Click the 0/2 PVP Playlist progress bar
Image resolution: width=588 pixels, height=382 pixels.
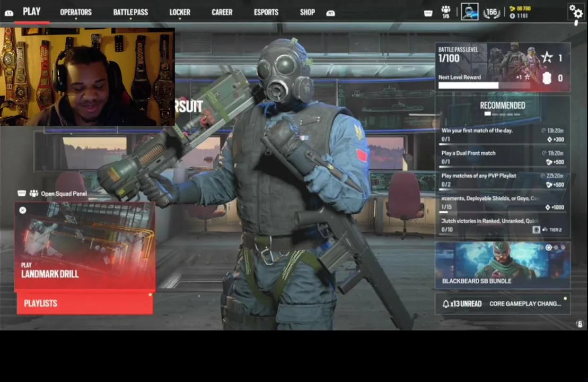[503, 189]
